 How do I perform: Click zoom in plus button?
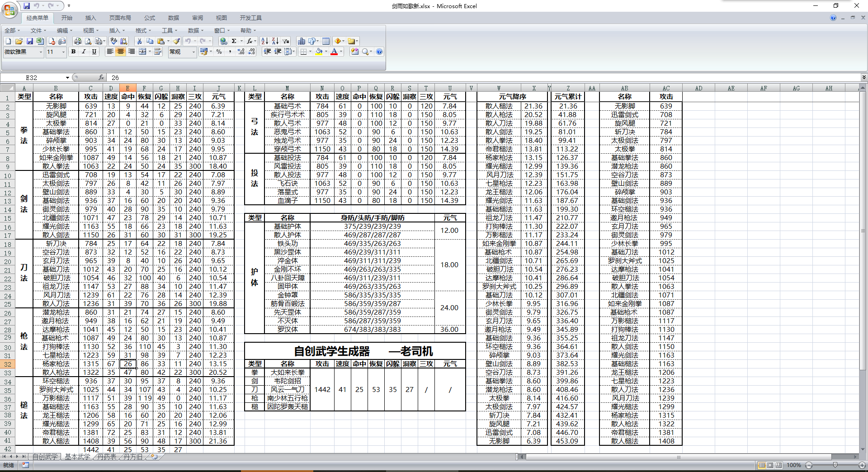pyautogui.click(x=862, y=465)
